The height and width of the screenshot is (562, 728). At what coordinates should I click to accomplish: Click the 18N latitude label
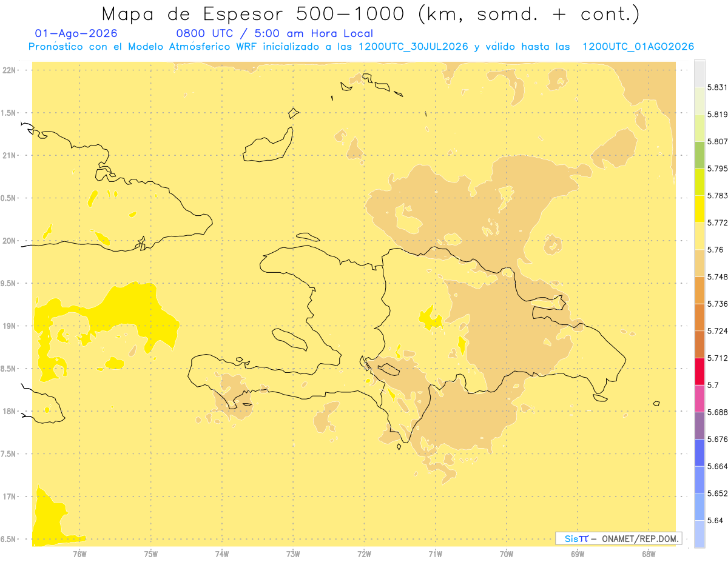point(9,412)
